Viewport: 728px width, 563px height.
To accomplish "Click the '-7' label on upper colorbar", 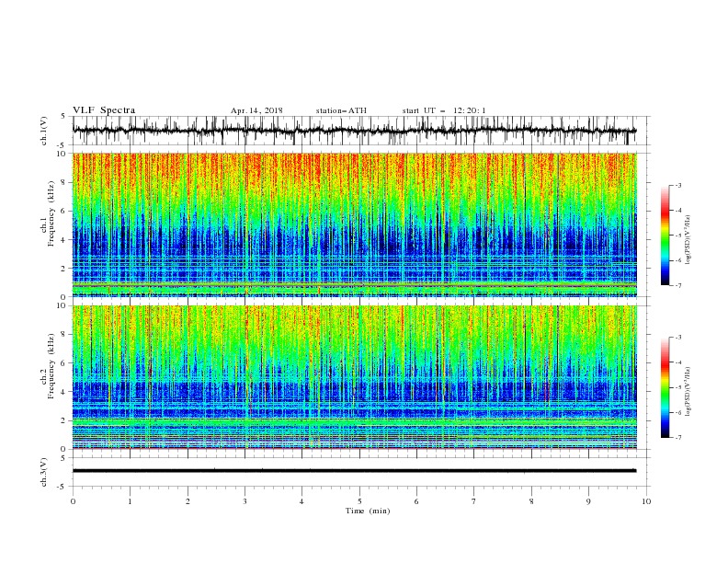I will point(677,285).
